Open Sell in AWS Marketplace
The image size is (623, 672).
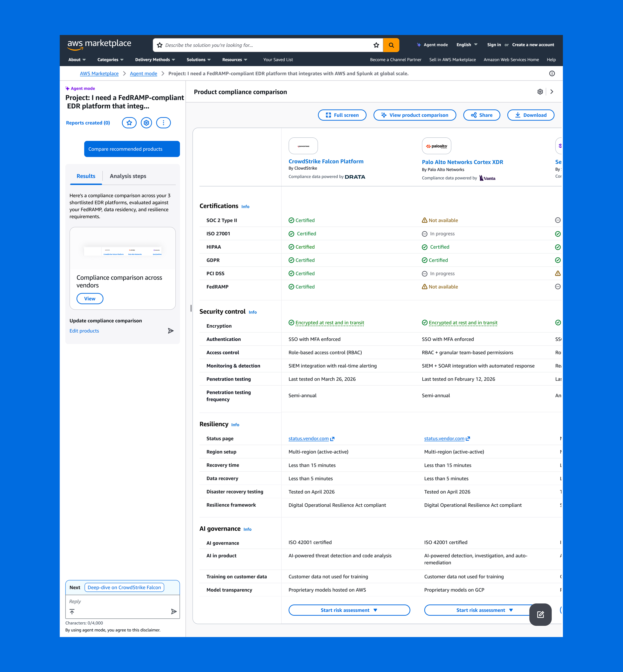coord(452,60)
